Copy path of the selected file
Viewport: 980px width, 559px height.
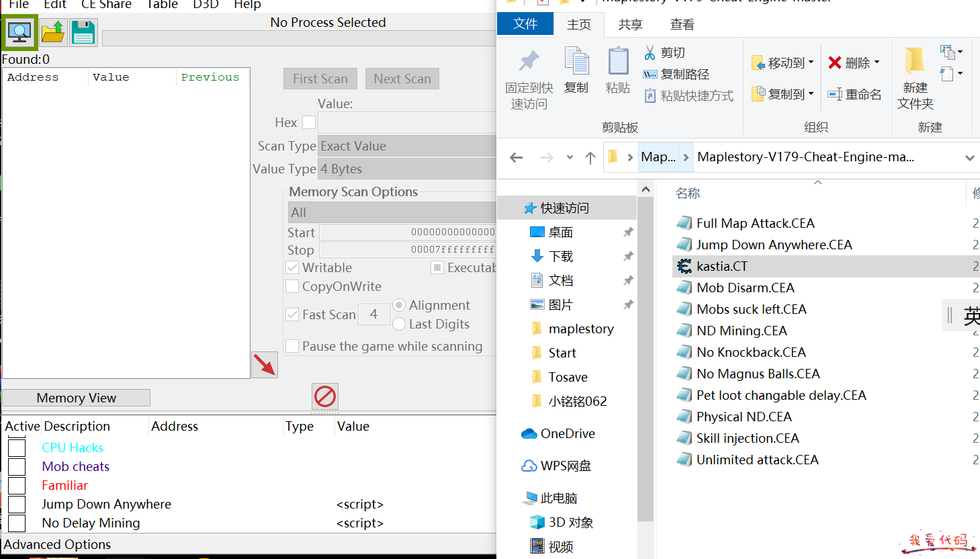[676, 74]
